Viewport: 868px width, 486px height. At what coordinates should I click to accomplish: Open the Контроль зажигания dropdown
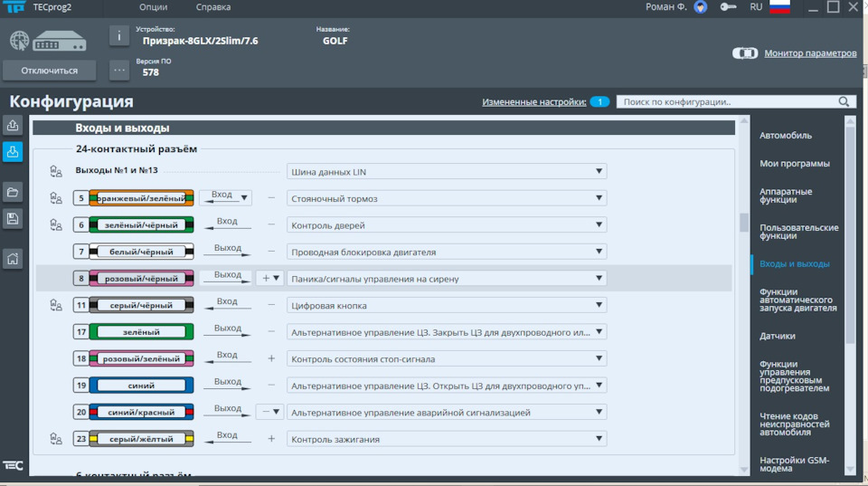[x=446, y=438]
